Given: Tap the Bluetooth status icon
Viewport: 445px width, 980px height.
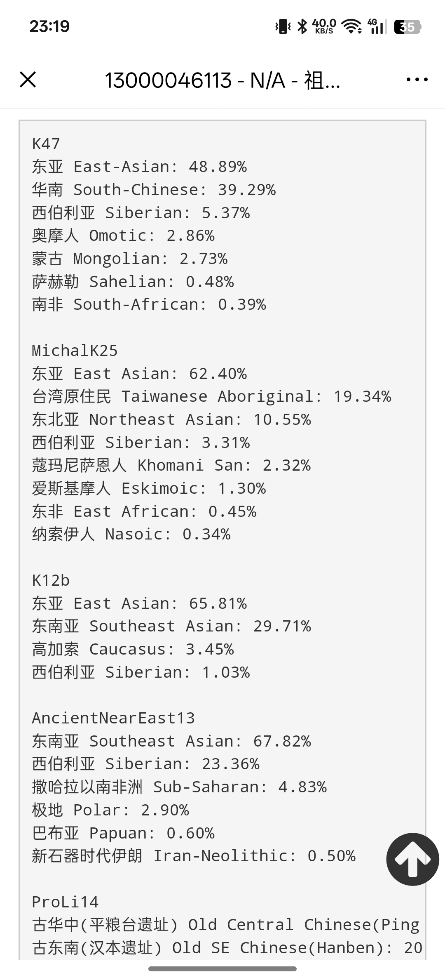Looking at the screenshot, I should pyautogui.click(x=302, y=27).
